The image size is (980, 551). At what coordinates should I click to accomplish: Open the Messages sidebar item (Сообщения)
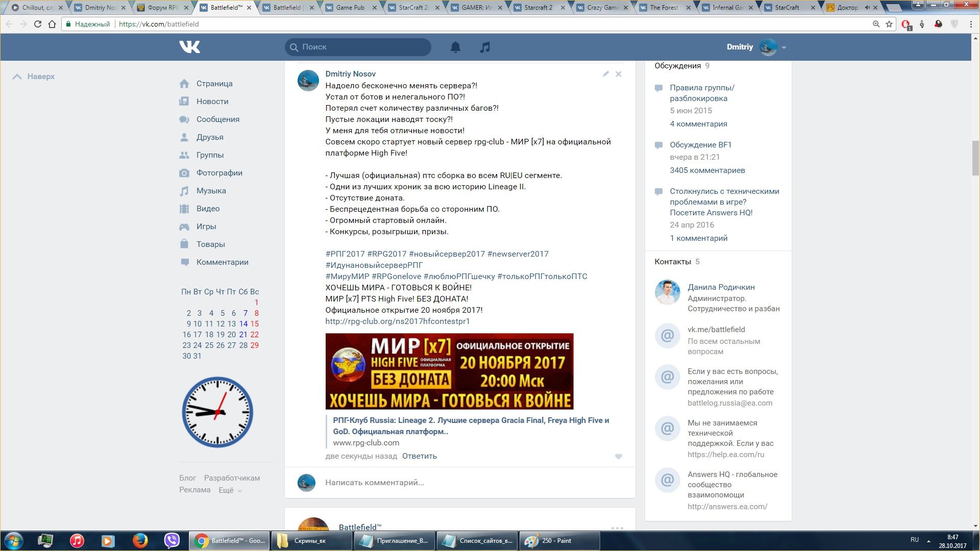tap(217, 119)
